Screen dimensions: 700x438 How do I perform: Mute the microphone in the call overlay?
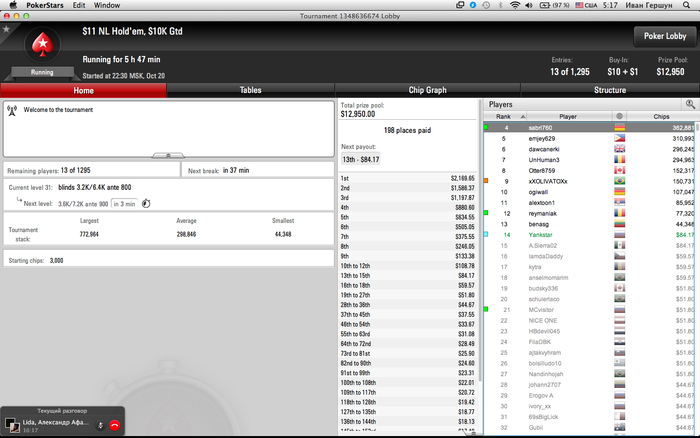tap(100, 425)
